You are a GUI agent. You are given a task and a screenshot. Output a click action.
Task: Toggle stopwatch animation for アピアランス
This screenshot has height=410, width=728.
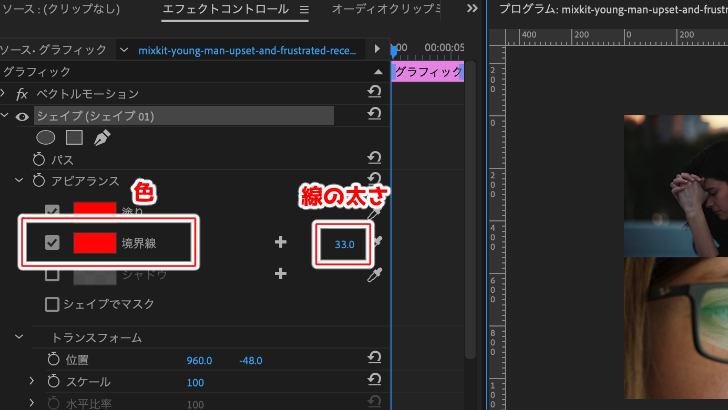[39, 180]
